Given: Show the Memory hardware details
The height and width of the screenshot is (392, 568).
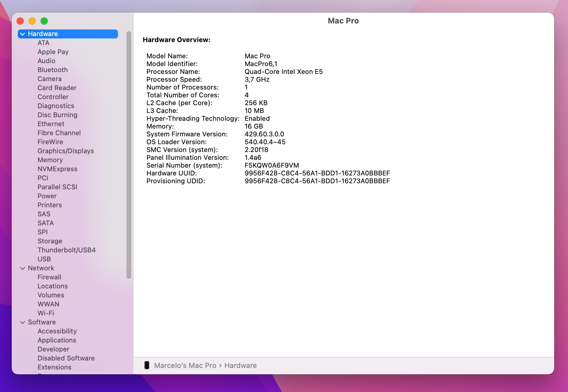Looking at the screenshot, I should click(50, 160).
